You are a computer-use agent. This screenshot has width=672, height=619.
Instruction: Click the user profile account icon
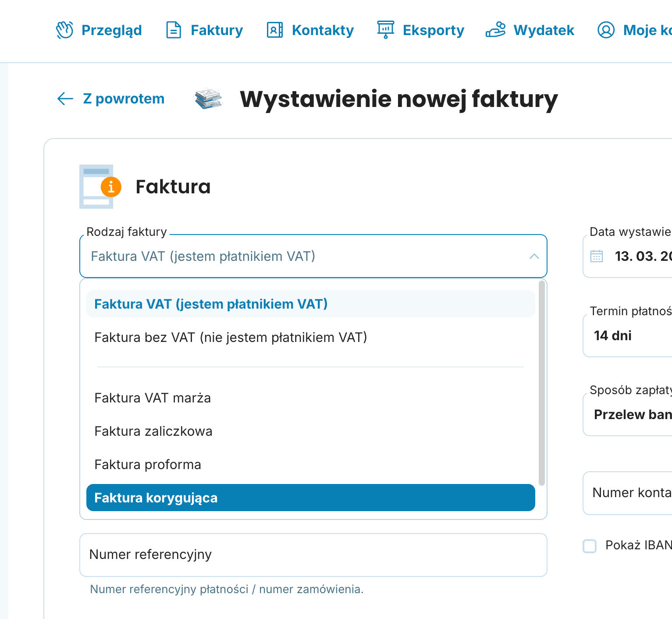[x=606, y=30]
